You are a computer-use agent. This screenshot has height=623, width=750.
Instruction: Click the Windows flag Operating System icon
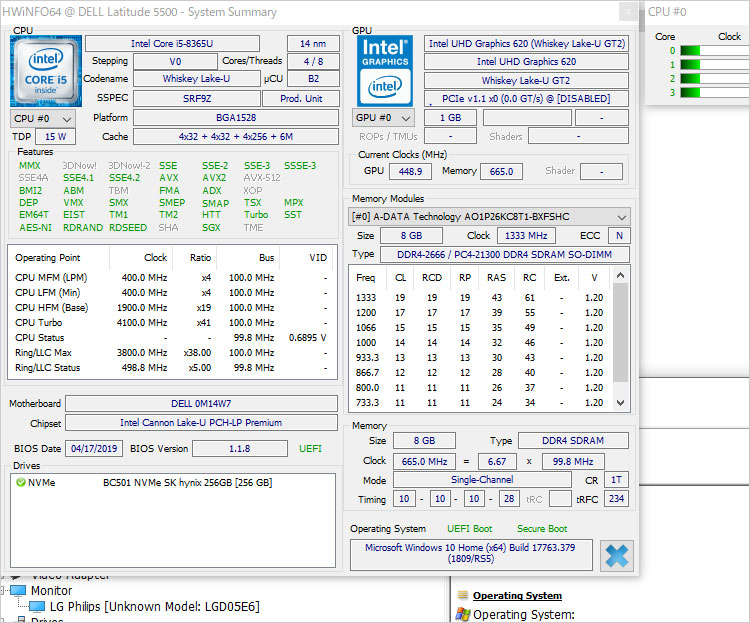(463, 614)
